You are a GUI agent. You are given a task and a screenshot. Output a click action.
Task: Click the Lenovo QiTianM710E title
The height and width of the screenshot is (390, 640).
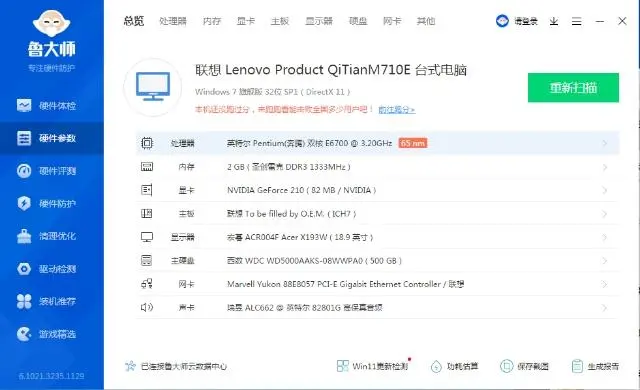pos(331,70)
